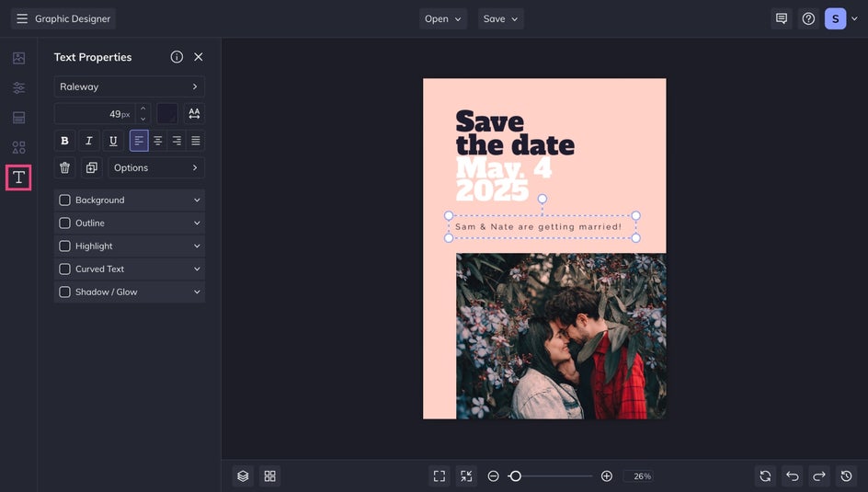Toggle underline formatting
Viewport: 868px width, 492px height.
point(113,141)
